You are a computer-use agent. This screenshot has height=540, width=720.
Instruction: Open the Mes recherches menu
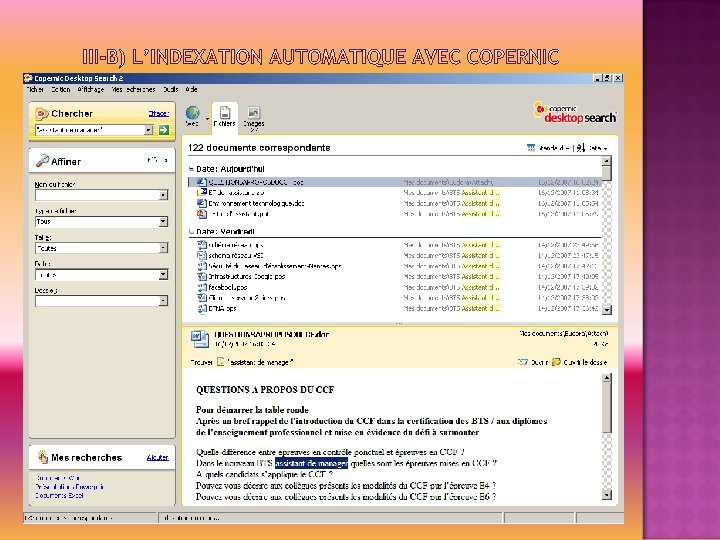point(134,90)
